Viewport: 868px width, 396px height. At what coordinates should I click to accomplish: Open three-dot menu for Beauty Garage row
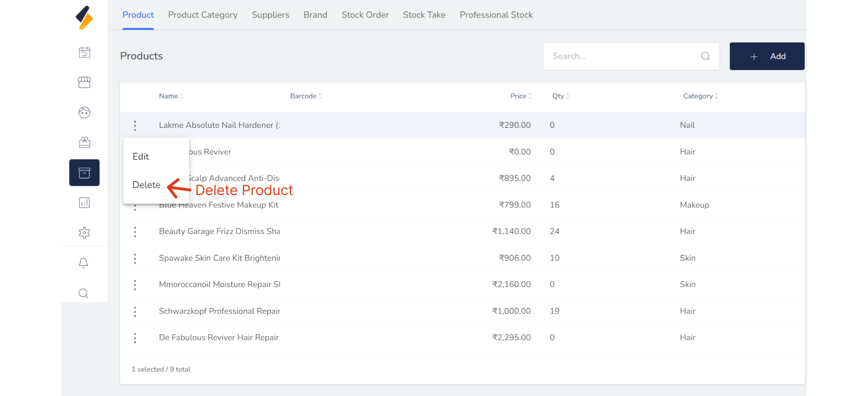coord(135,232)
